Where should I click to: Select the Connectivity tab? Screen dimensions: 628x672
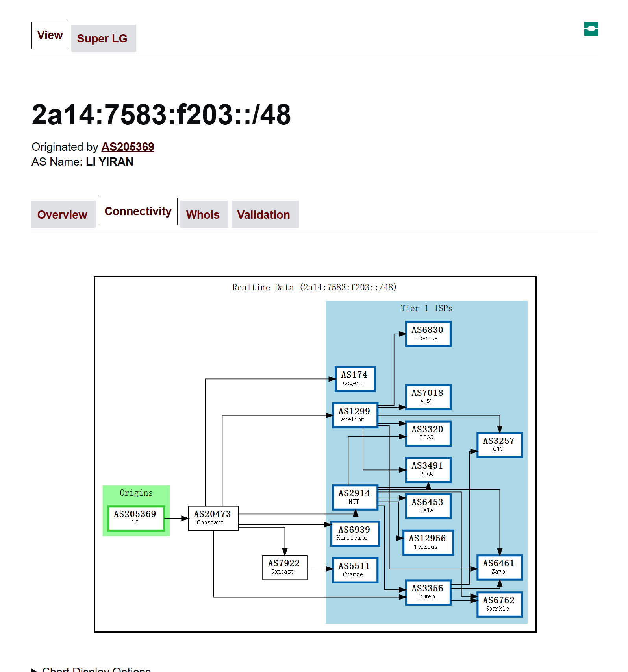tap(138, 212)
